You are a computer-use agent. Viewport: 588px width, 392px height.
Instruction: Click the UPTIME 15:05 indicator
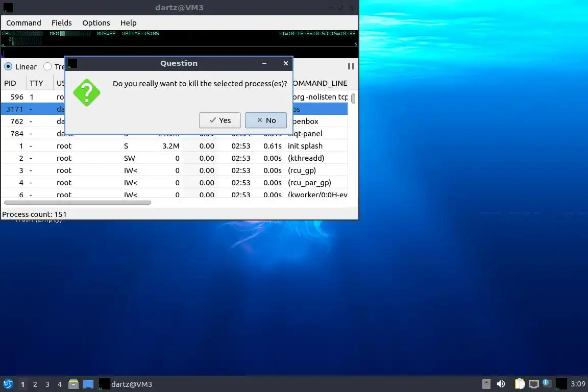click(140, 33)
